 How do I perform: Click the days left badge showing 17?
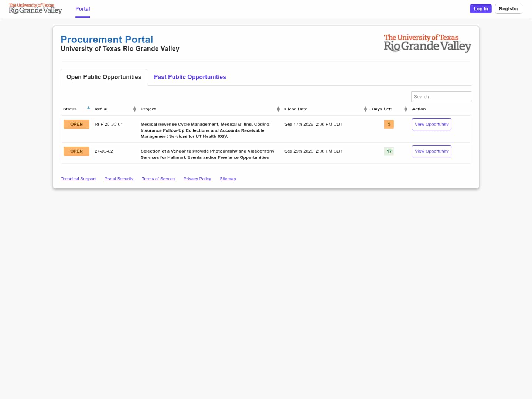389,151
